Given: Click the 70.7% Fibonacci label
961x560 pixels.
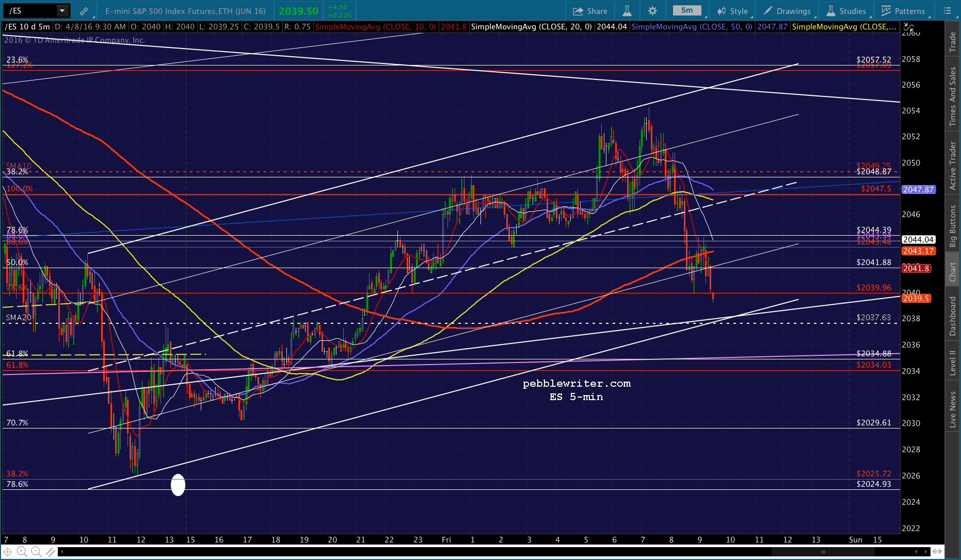Looking at the screenshot, I should point(17,423).
